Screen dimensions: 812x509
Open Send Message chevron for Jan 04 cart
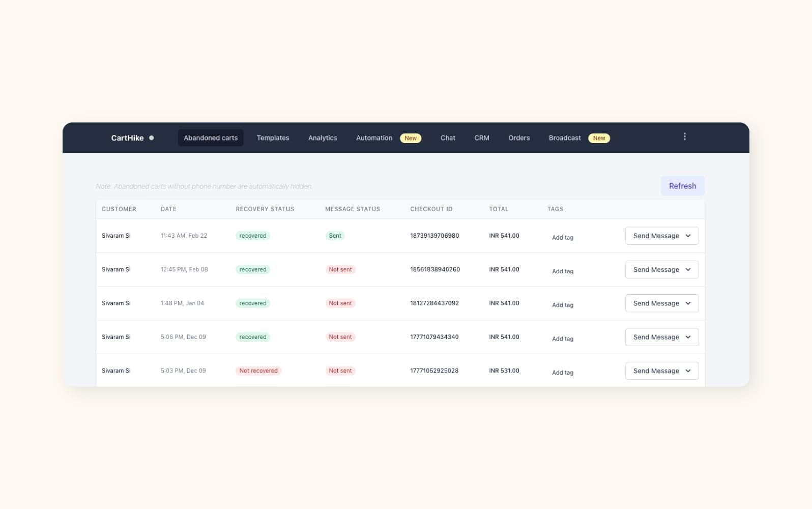(x=688, y=303)
